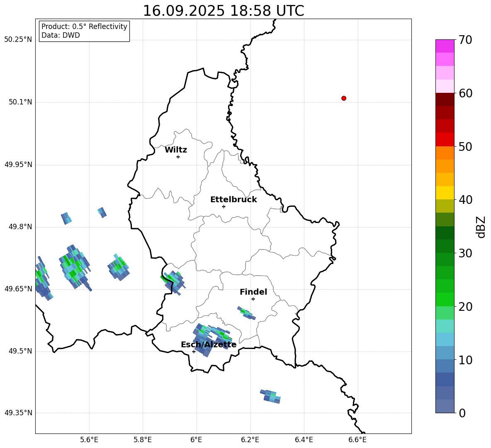
Task: Click the colorbar tick label 10
Action: pos(465,360)
